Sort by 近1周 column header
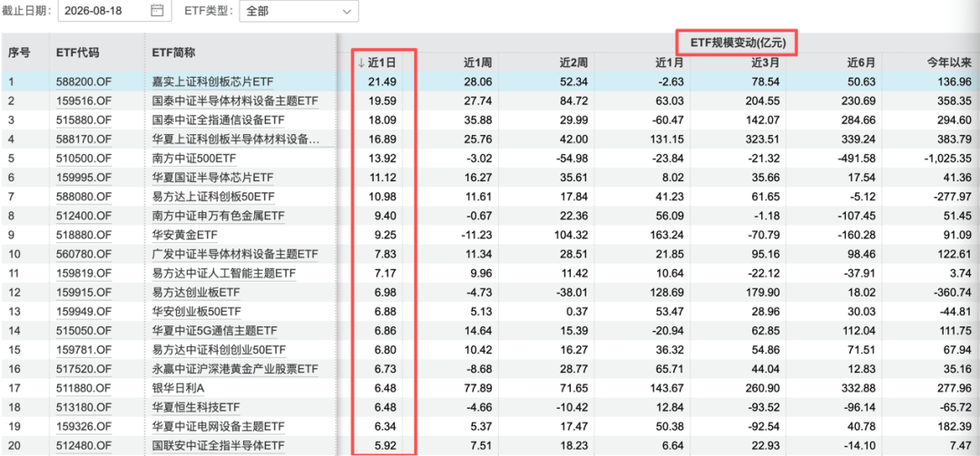Screen dimensions: 980x456 [x=477, y=63]
